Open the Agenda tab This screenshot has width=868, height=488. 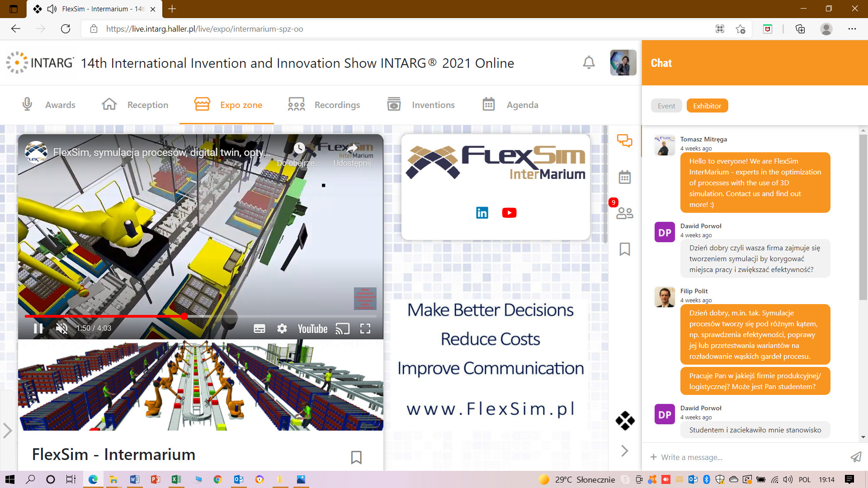(x=510, y=105)
